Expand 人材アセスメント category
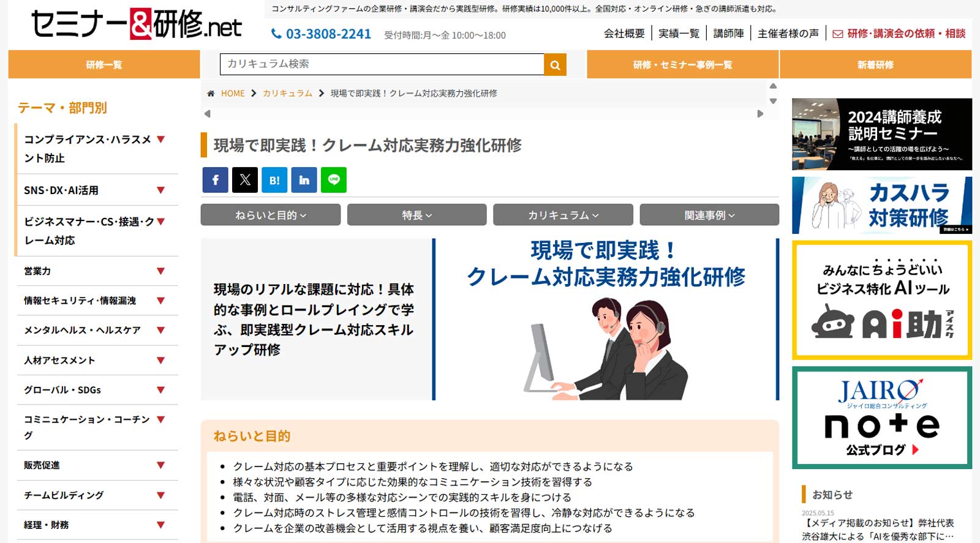This screenshot has height=543, width=980. [161, 361]
